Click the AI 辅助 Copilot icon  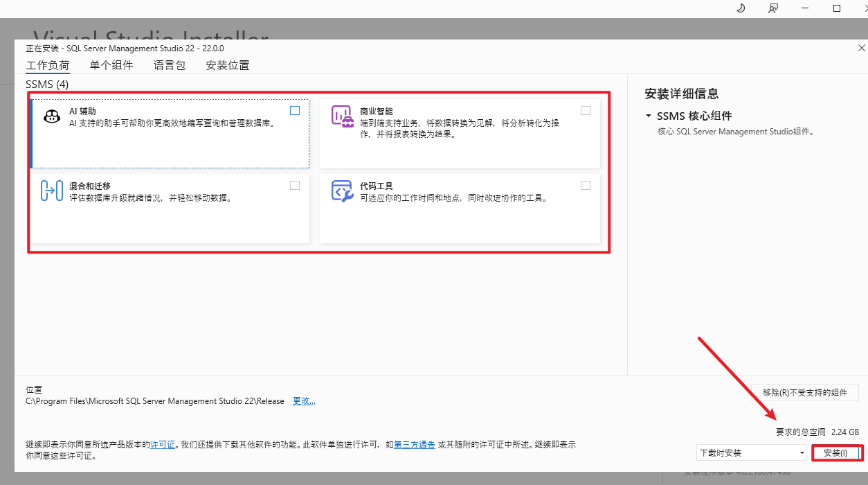52,116
